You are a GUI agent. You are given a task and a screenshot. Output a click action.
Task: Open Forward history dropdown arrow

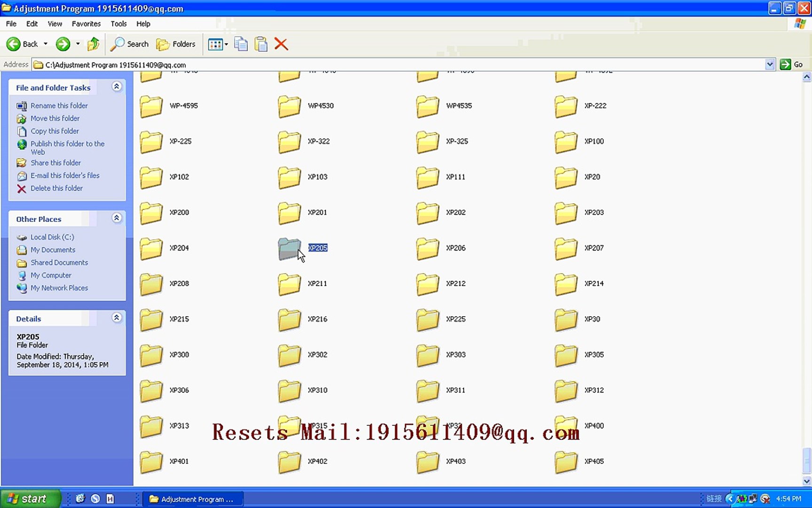coord(78,44)
